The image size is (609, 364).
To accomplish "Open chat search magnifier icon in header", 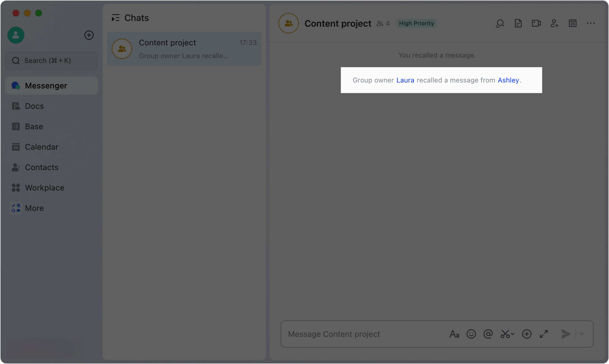I will click(500, 24).
